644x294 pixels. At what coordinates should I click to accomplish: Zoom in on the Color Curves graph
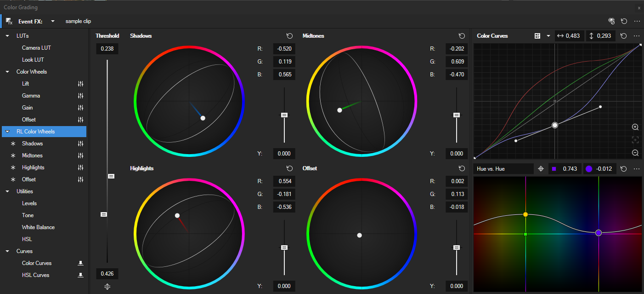[635, 127]
